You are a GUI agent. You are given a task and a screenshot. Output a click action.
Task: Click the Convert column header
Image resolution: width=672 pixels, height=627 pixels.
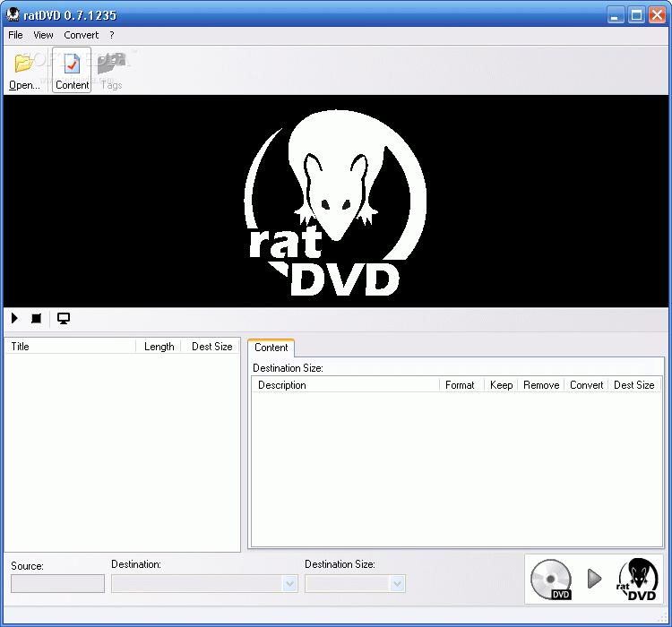(586, 385)
